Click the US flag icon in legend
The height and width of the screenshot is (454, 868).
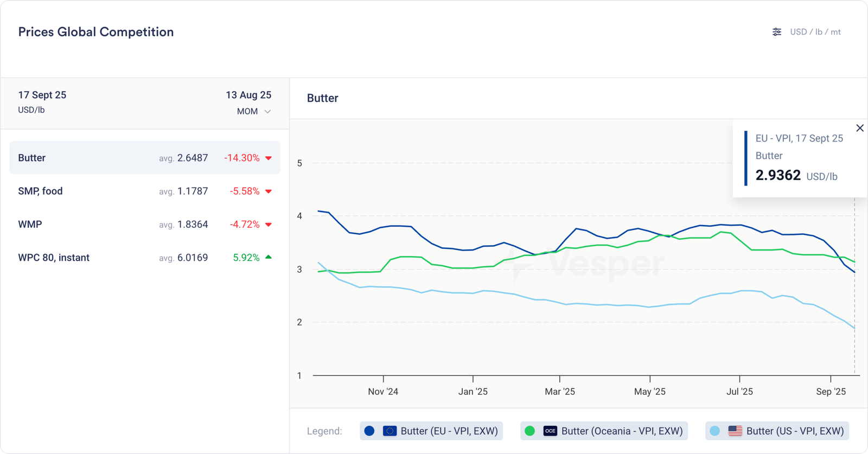(x=735, y=431)
